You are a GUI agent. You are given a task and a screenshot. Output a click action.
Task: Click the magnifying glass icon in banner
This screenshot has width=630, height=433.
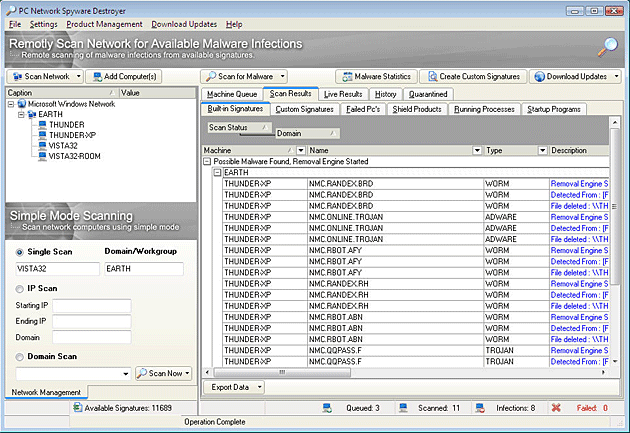(607, 47)
